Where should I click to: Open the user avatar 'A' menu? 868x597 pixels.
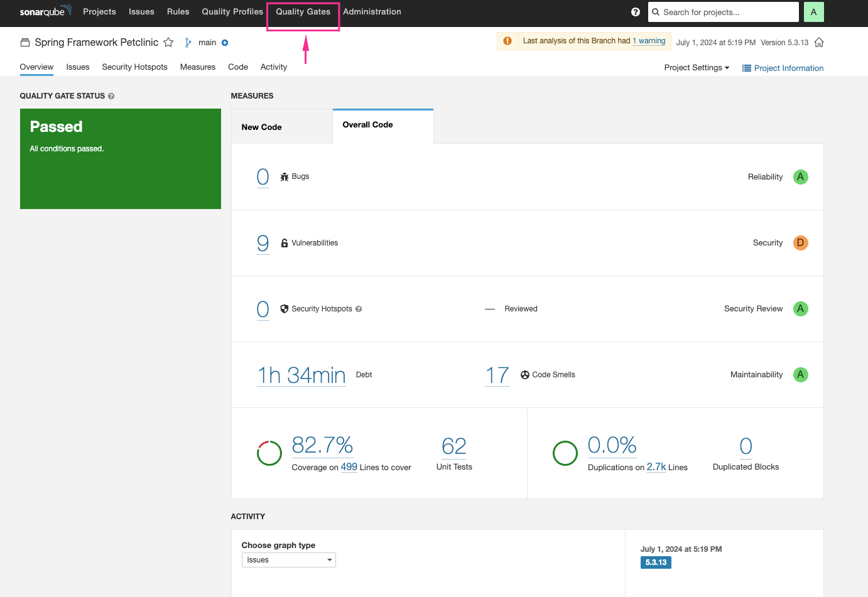tap(813, 12)
